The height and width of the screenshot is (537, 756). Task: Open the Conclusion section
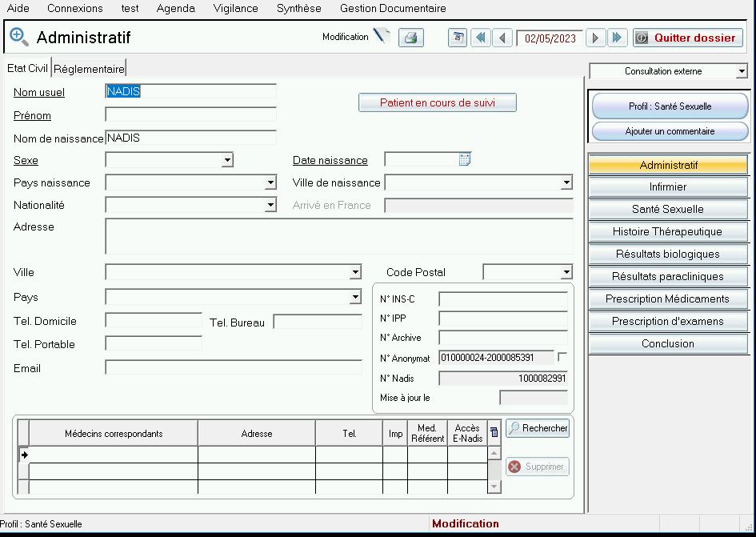pyautogui.click(x=668, y=343)
